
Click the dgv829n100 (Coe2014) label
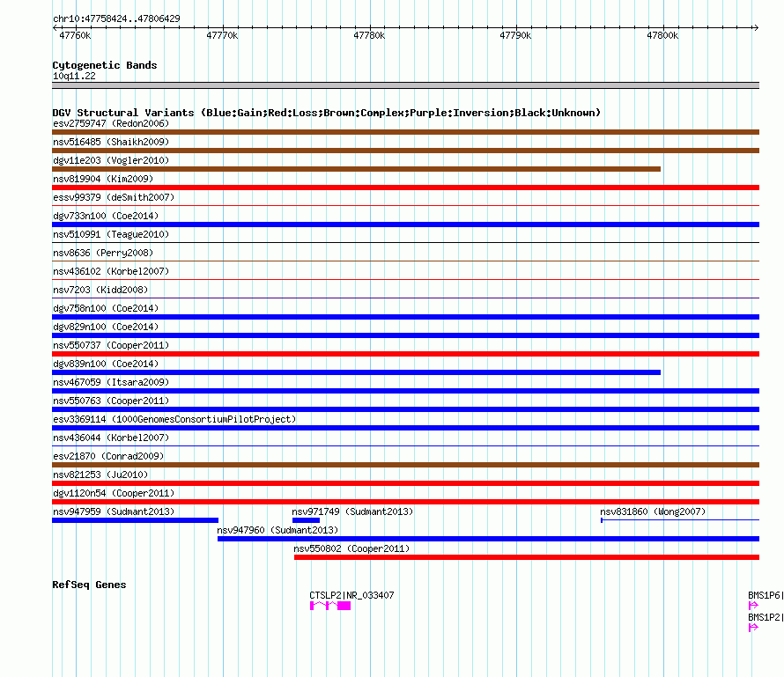(106, 327)
